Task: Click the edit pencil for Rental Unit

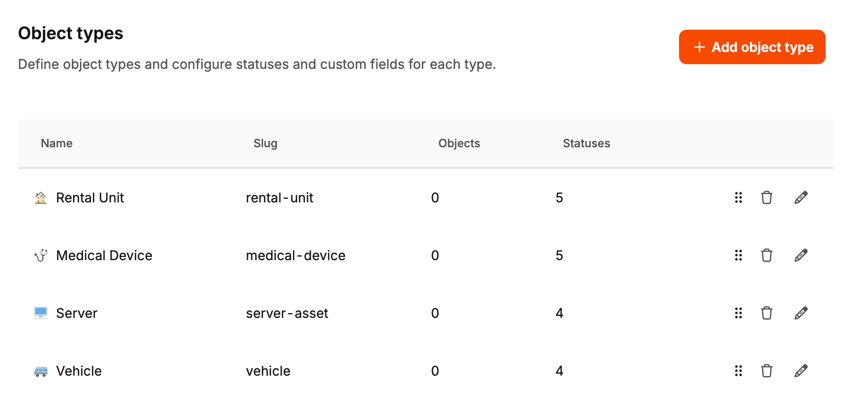Action: click(x=801, y=198)
